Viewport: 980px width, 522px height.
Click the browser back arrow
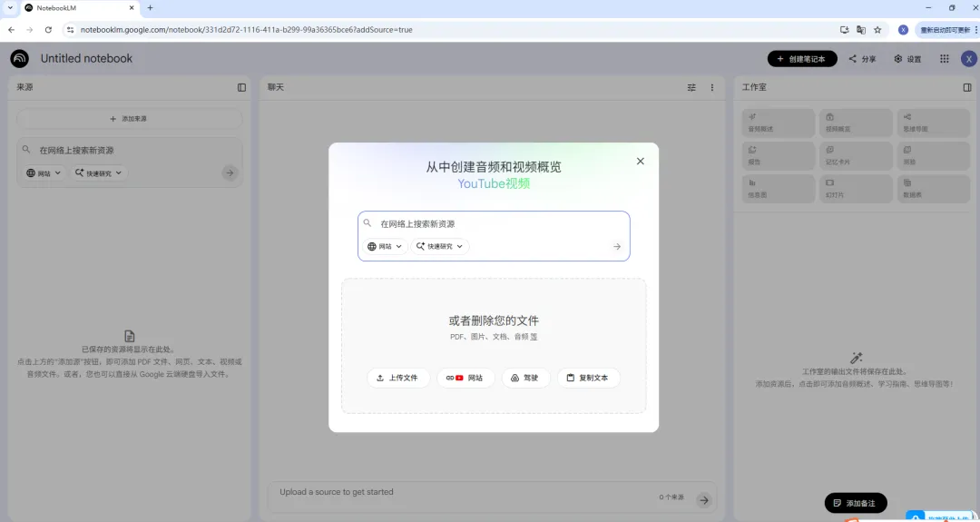11,29
